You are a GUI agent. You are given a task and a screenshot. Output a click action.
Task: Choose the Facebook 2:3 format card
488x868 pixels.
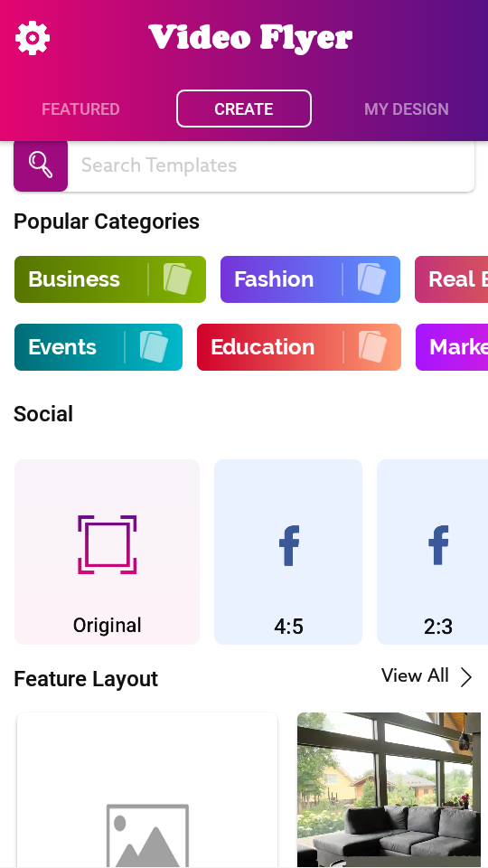coord(433,552)
